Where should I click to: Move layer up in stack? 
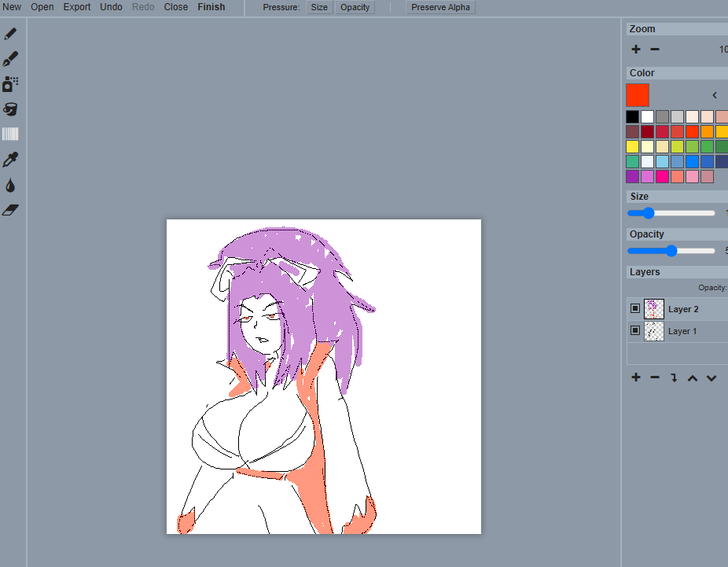coord(693,378)
